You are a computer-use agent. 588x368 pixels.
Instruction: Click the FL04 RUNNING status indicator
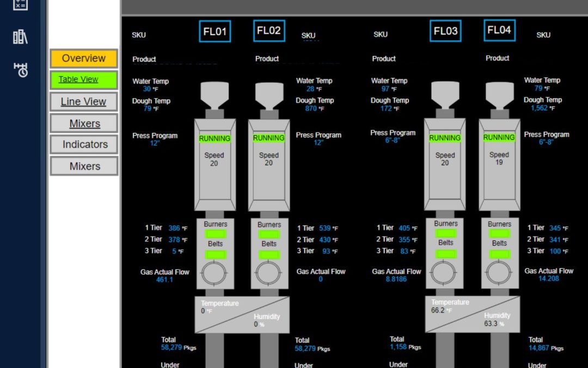tap(499, 137)
